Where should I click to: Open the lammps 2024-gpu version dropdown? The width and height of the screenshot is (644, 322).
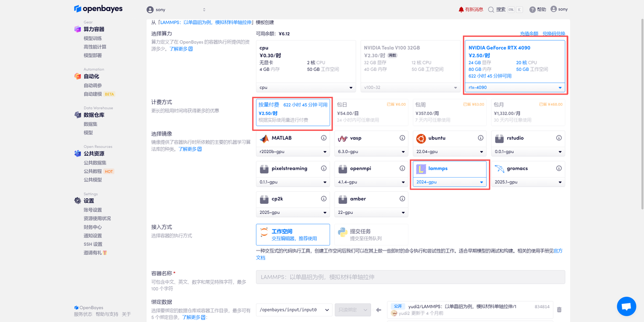click(x=449, y=182)
